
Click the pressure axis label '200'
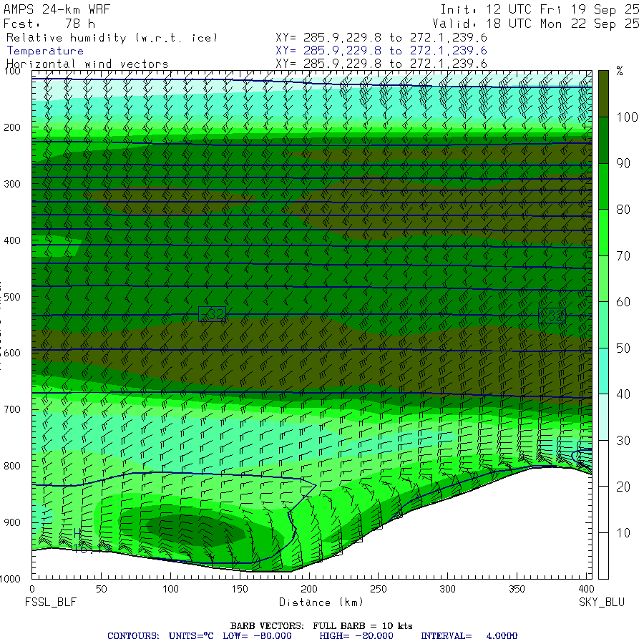(12, 127)
